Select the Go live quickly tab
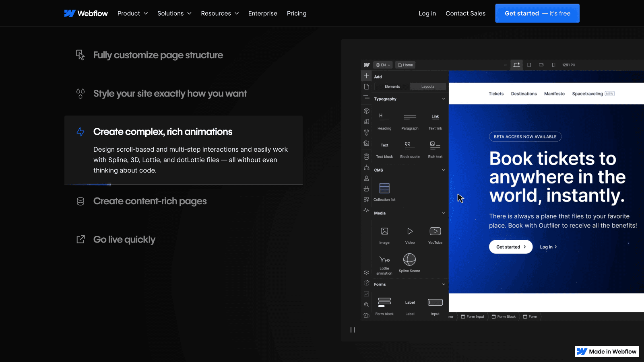 pyautogui.click(x=184, y=240)
